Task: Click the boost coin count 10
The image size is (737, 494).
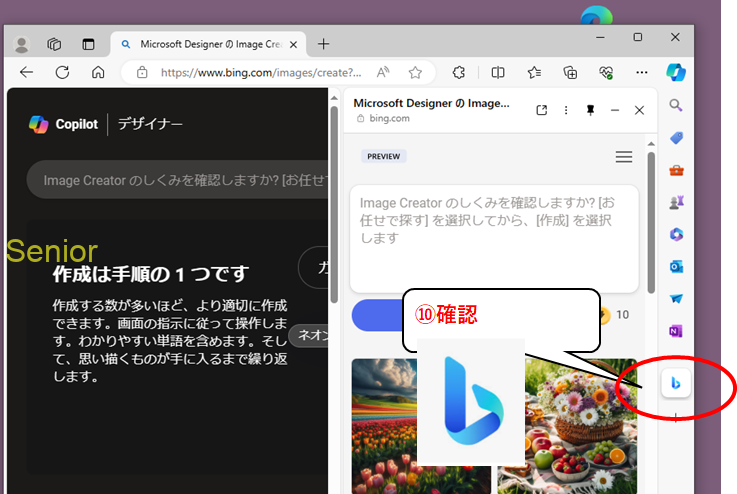Action: 622,315
